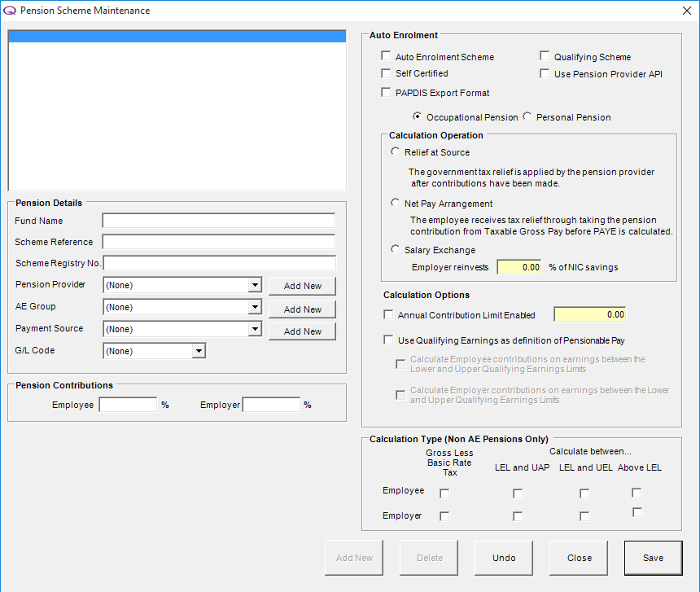This screenshot has height=592, width=700.
Task: Click the bottom Add New scheme button
Action: tap(354, 558)
